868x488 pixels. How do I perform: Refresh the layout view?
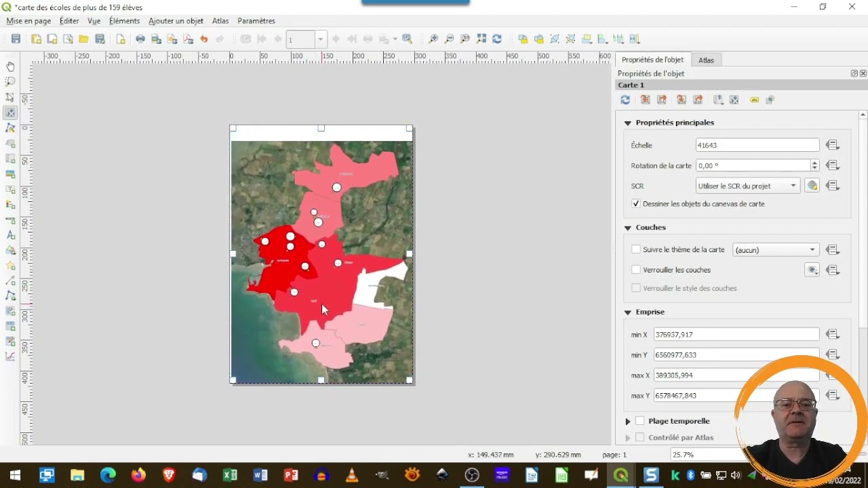coord(497,39)
